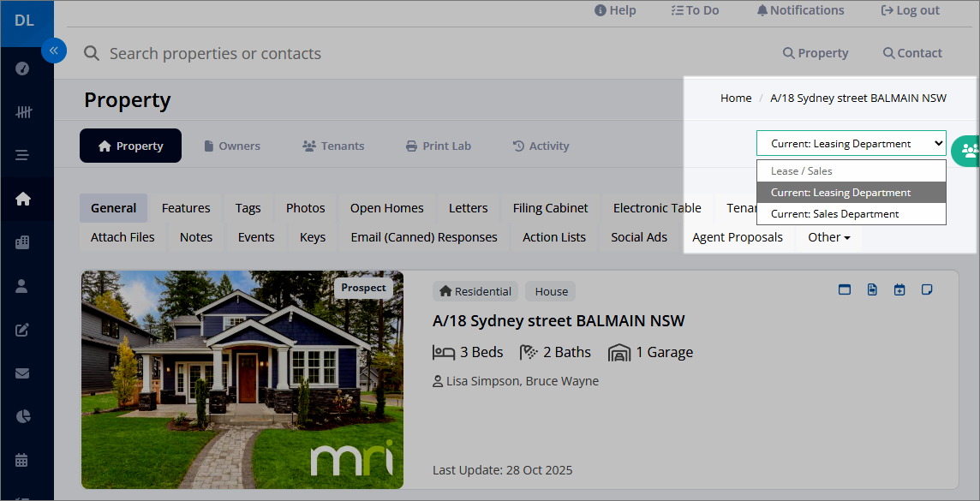The height and width of the screenshot is (501, 980).
Task: Open the Letters sub-tab
Action: [x=468, y=208]
